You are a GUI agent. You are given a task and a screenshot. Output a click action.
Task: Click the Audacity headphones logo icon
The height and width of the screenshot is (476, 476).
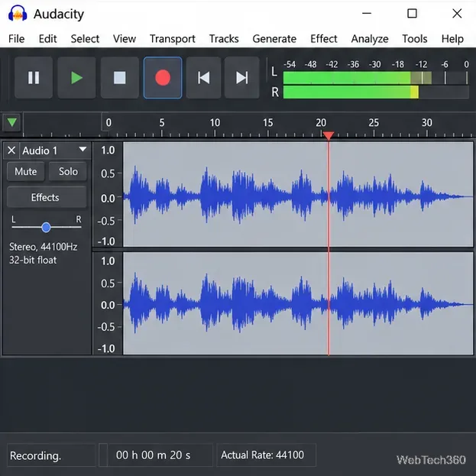coord(18,13)
